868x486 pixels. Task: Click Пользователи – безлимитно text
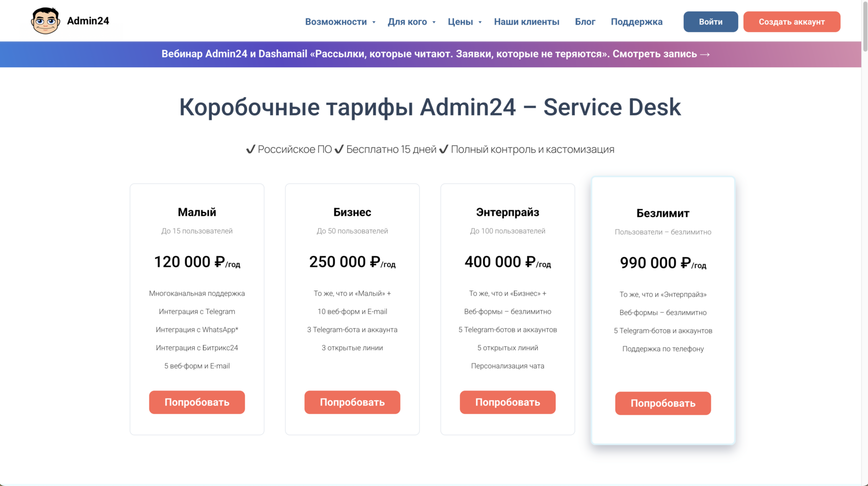click(x=663, y=232)
